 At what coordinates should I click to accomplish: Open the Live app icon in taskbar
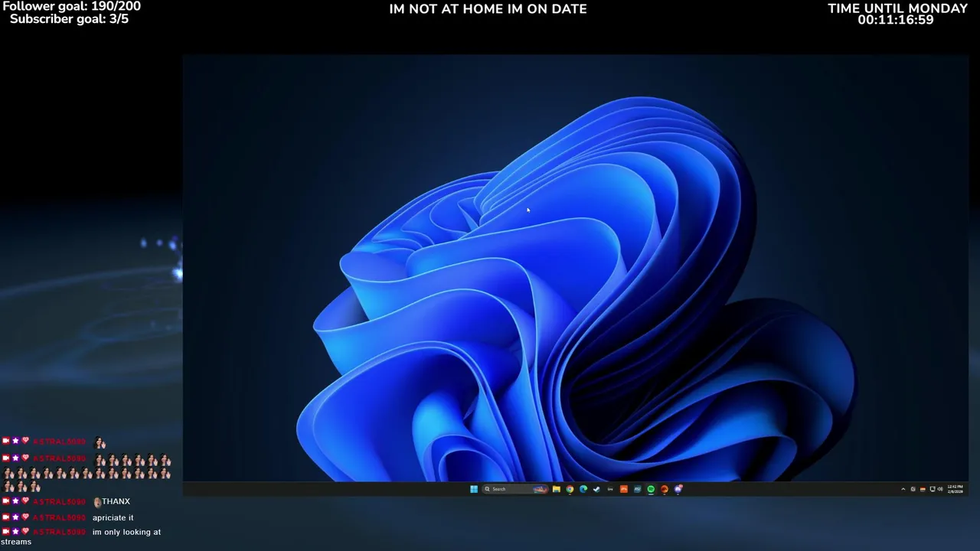(610, 489)
